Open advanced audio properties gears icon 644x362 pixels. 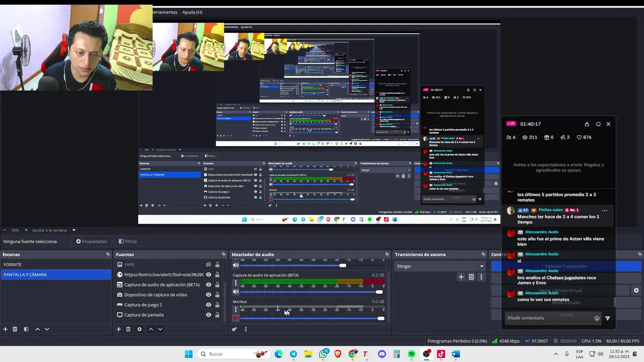[x=234, y=329]
